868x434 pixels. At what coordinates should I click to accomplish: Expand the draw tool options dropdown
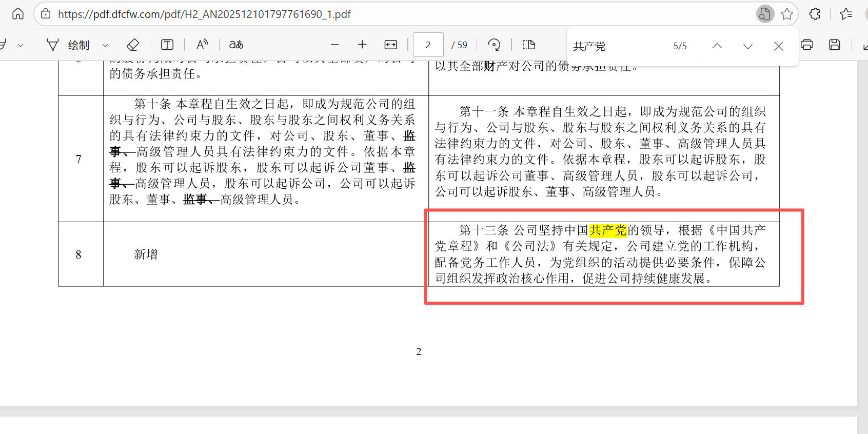(x=105, y=45)
